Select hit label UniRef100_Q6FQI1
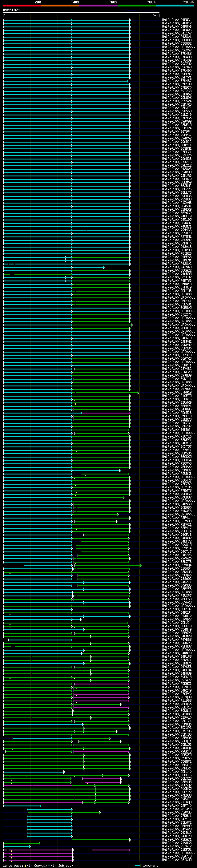The height and width of the screenshot is (868, 197). click(x=177, y=741)
